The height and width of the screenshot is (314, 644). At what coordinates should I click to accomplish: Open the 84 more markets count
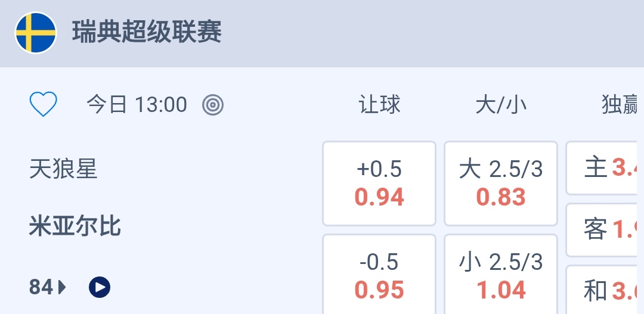point(41,288)
